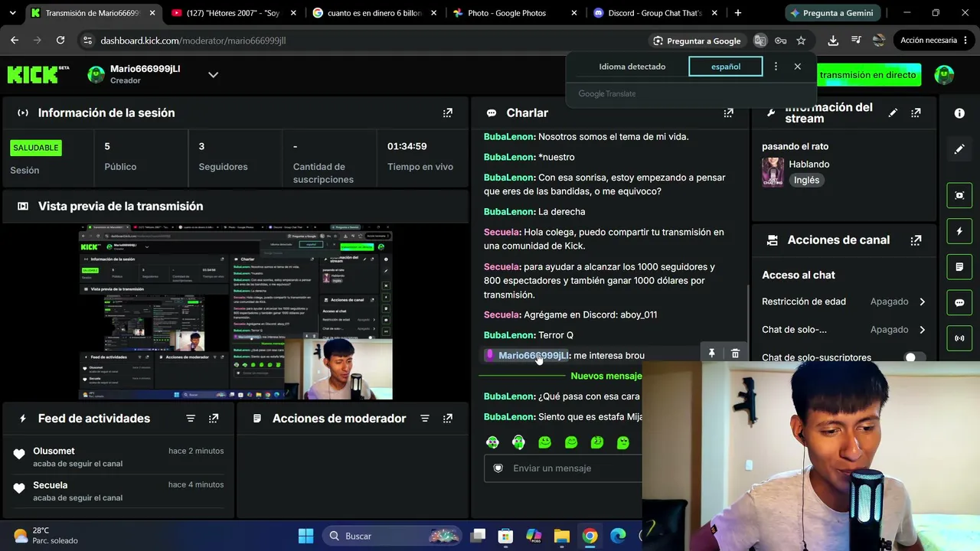Image resolution: width=980 pixels, height=551 pixels.
Task: Insert the first green emote with headphones
Action: tap(492, 442)
